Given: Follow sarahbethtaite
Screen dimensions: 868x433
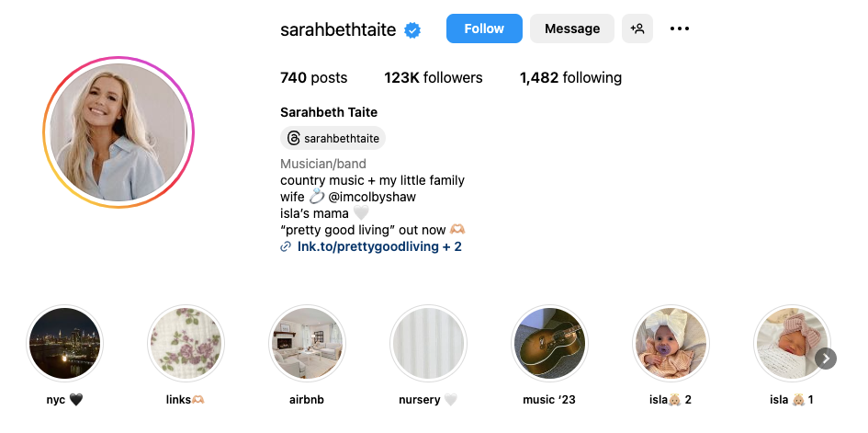Looking at the screenshot, I should pos(484,28).
